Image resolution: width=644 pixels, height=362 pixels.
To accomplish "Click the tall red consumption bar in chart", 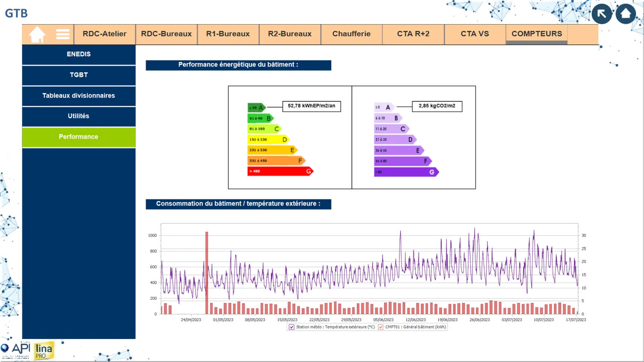I will click(207, 273).
